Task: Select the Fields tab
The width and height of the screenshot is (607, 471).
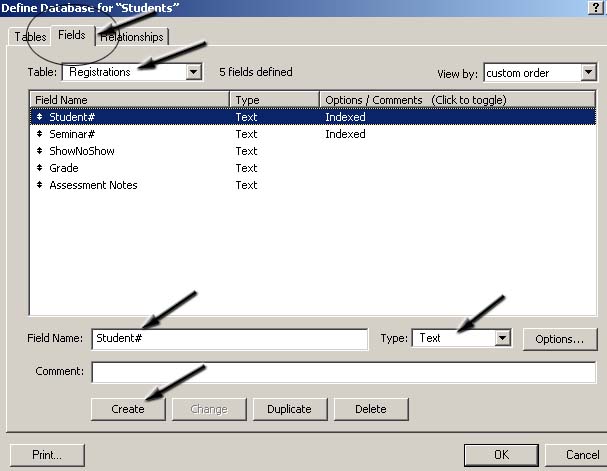Action: coord(72,35)
